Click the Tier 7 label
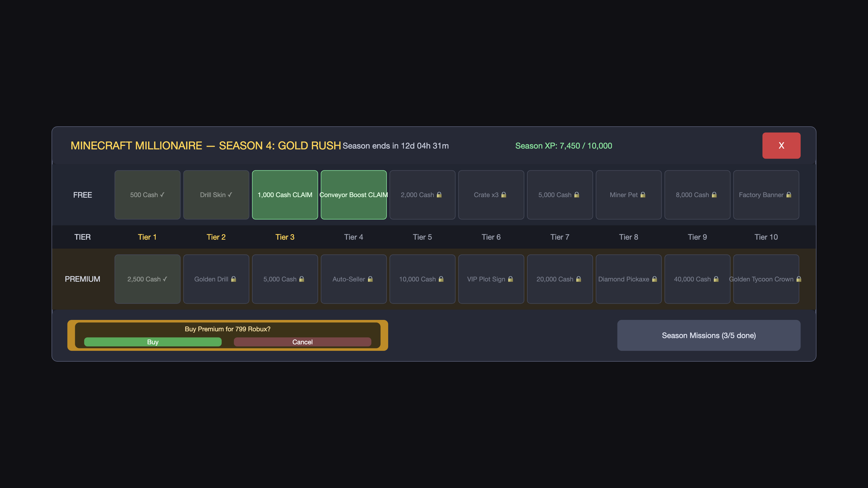 tap(560, 237)
